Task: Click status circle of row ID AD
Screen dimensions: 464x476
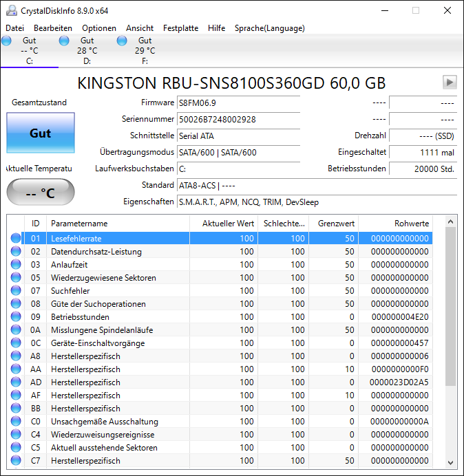Action: coord(16,382)
